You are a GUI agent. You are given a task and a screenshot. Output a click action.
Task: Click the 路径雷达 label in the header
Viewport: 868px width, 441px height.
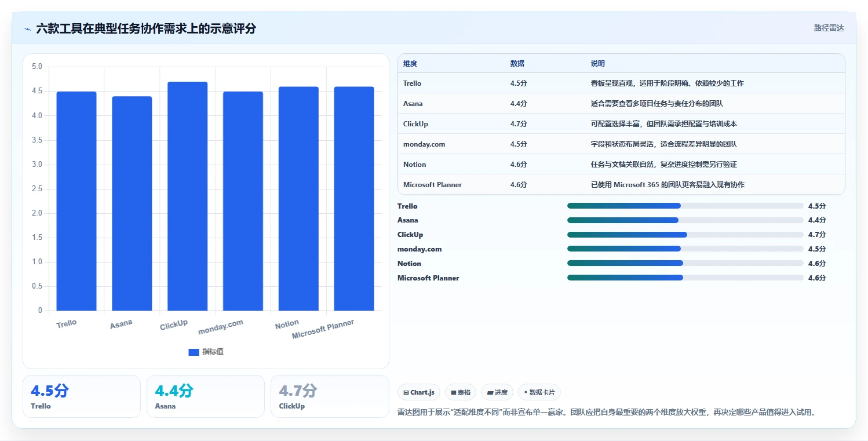click(x=829, y=28)
